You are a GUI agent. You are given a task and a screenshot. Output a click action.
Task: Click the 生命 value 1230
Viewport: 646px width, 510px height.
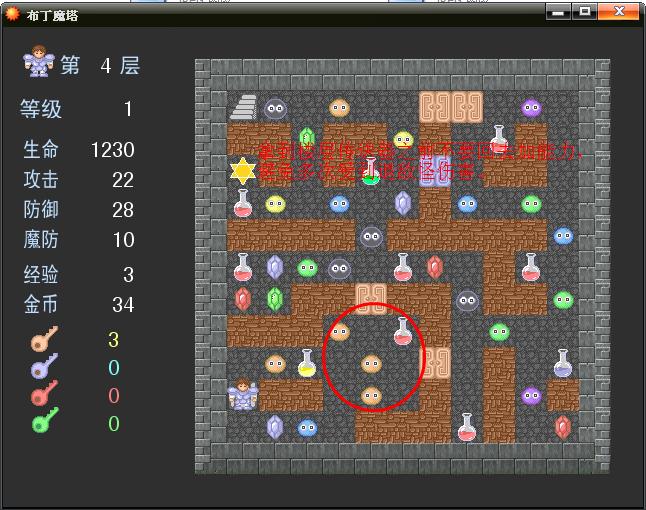pos(112,150)
